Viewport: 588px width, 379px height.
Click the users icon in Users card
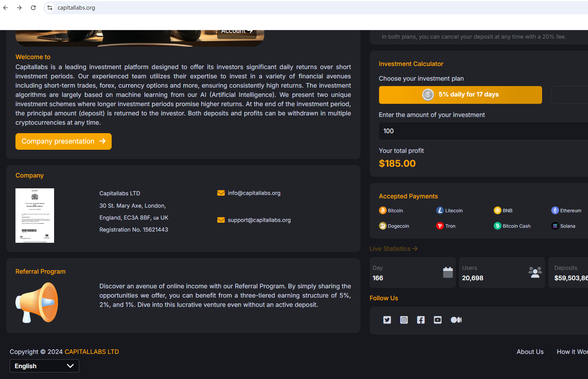pyautogui.click(x=535, y=272)
